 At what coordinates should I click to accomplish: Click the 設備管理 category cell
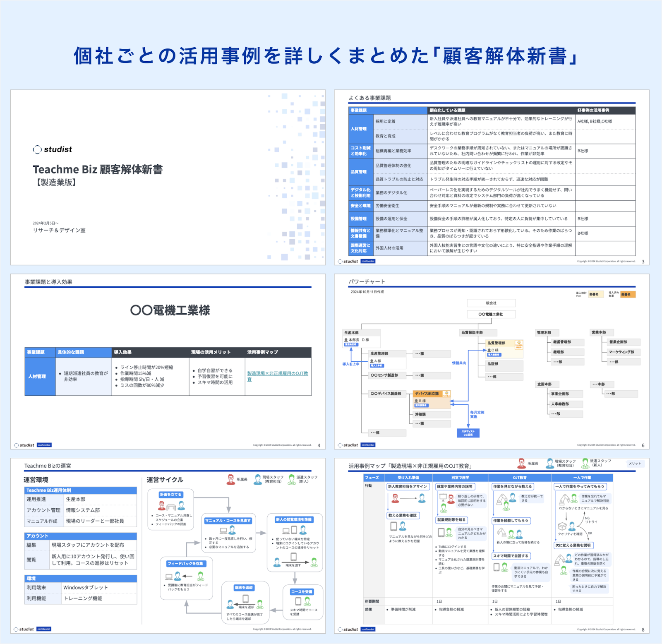(361, 219)
